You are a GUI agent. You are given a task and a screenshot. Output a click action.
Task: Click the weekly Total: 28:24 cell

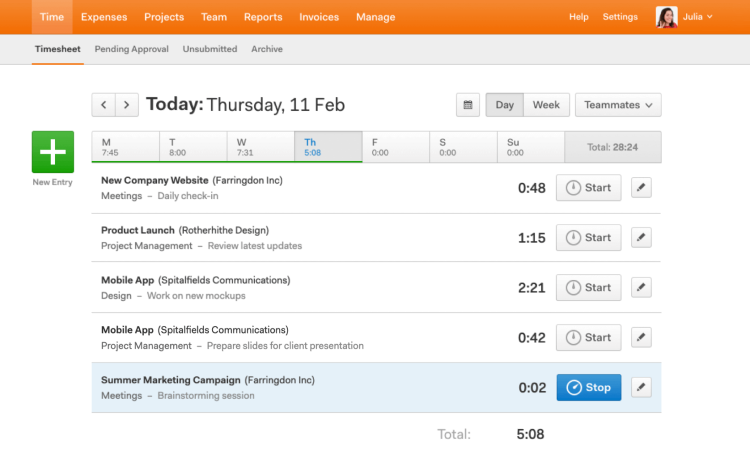[613, 147]
